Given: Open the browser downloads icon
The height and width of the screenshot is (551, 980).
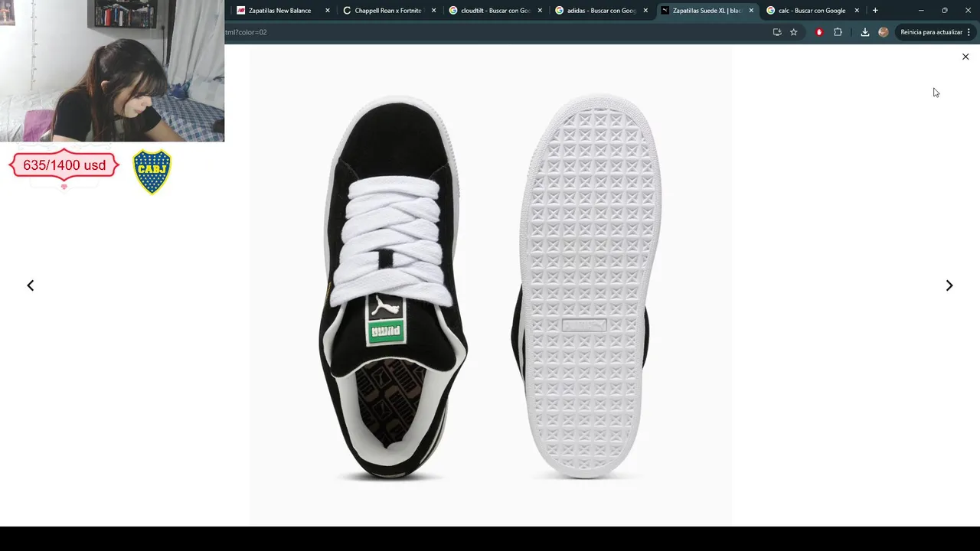Looking at the screenshot, I should 865,32.
